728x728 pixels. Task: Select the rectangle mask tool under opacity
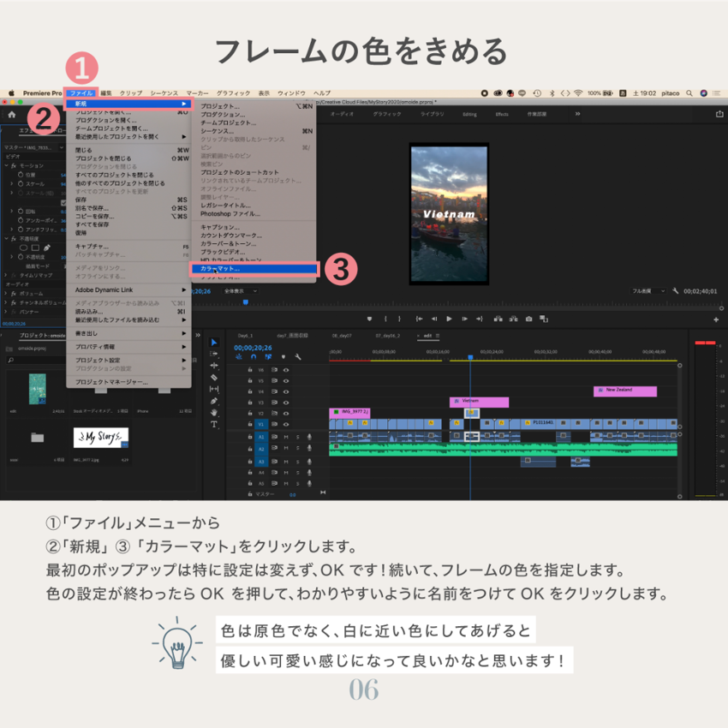pos(35,248)
